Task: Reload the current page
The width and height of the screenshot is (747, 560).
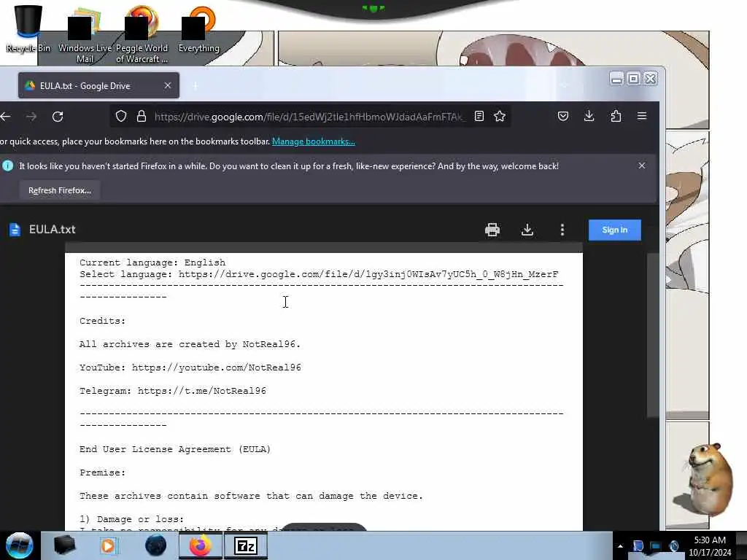Action: (x=58, y=117)
